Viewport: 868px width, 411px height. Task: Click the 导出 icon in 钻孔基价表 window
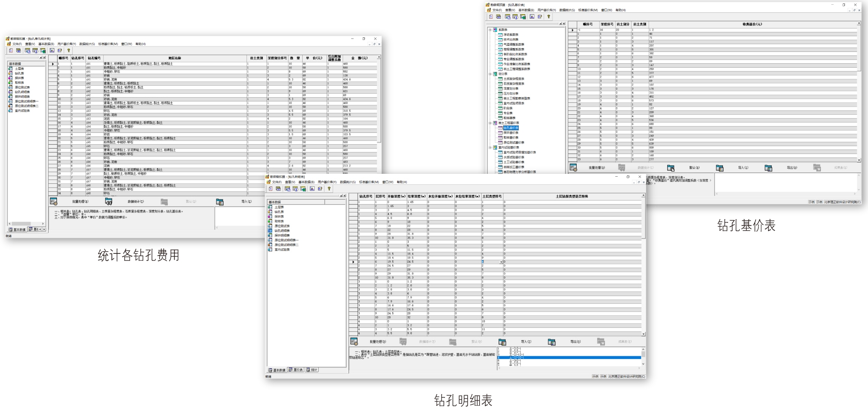(768, 168)
